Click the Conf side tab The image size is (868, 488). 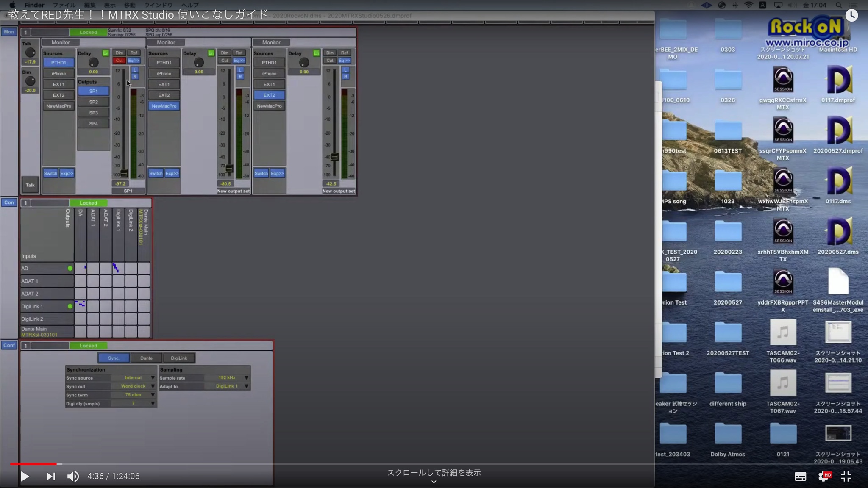tap(9, 345)
